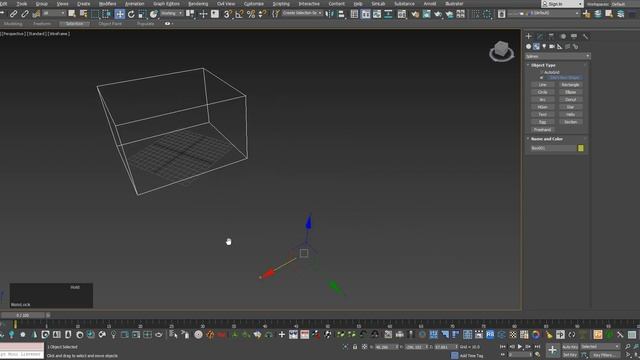Select the Geometry category icon
This screenshot has height=360, width=640.
(529, 47)
